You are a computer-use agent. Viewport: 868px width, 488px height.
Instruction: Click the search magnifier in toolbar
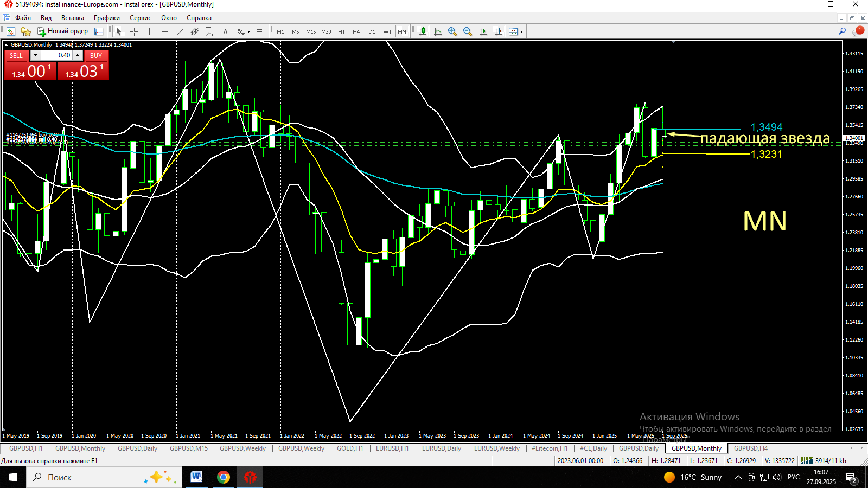pos(842,31)
